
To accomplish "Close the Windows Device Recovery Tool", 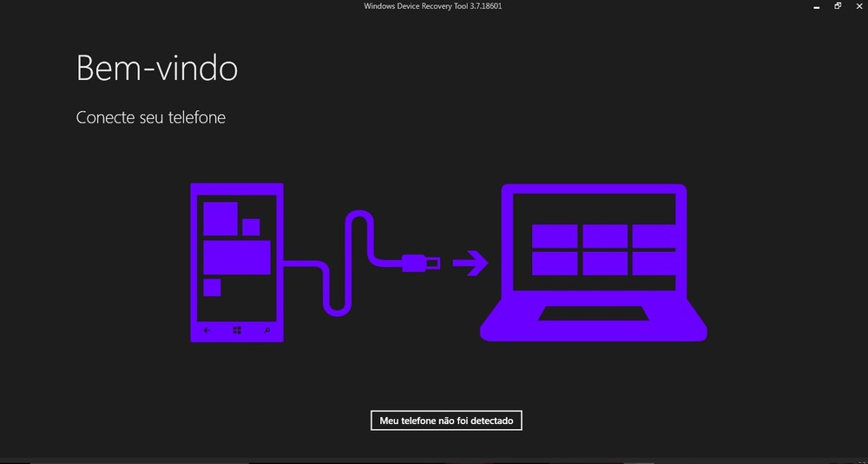I will click(x=858, y=6).
